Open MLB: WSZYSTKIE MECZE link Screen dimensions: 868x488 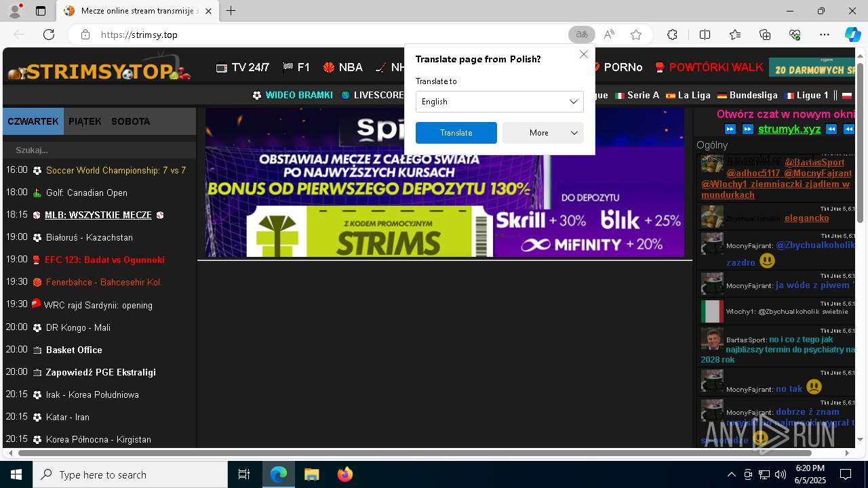(x=98, y=215)
